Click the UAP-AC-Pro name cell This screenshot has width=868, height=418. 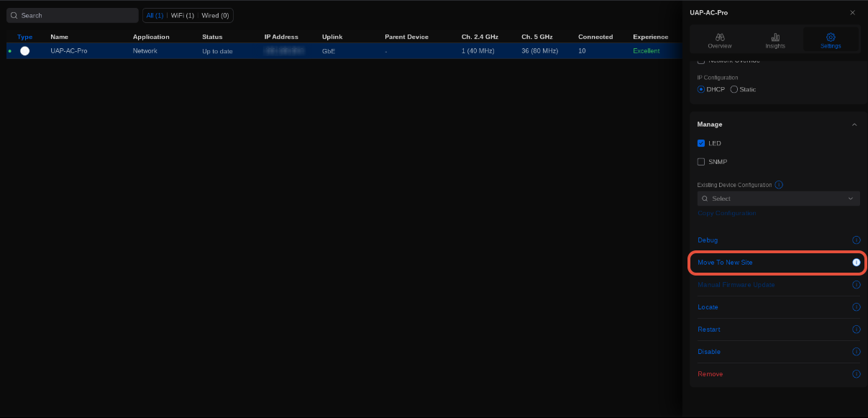pyautogui.click(x=69, y=51)
